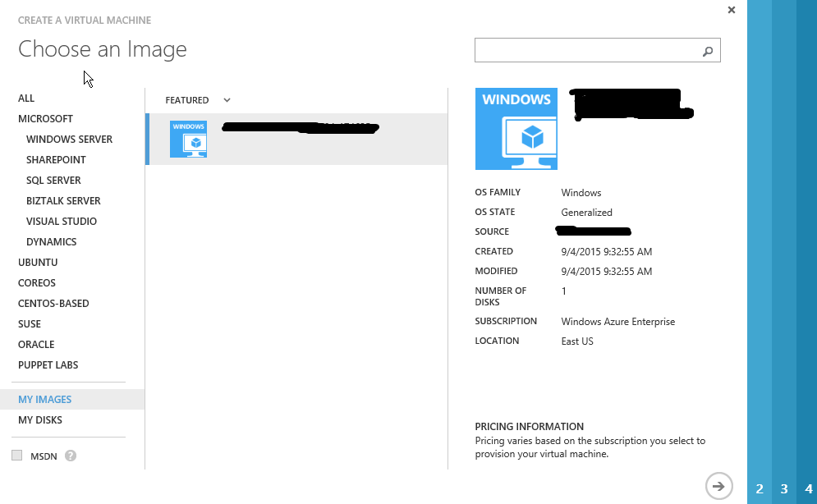Go to wizard step 2
The image size is (817, 504).
coord(760,488)
